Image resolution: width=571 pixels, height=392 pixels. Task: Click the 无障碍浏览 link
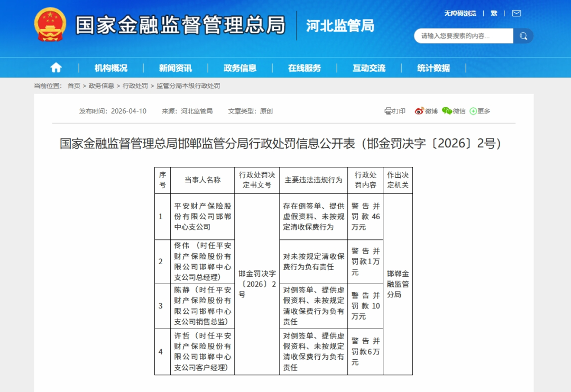pos(460,13)
